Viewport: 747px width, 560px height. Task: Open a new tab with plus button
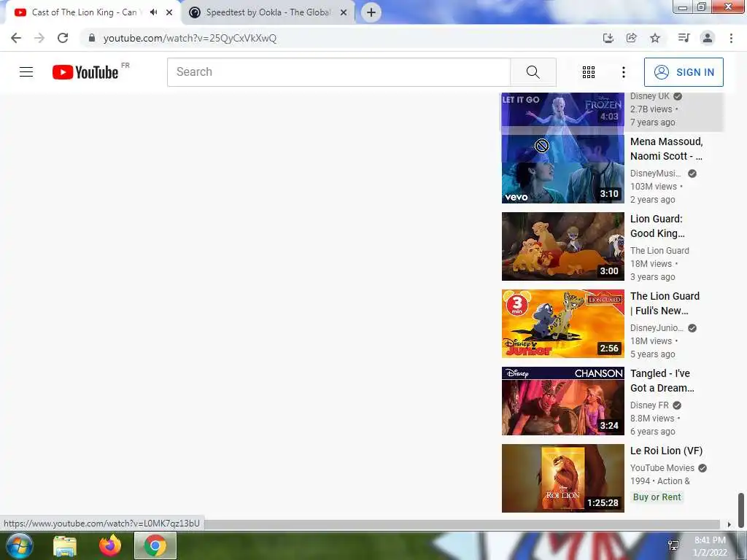point(371,12)
